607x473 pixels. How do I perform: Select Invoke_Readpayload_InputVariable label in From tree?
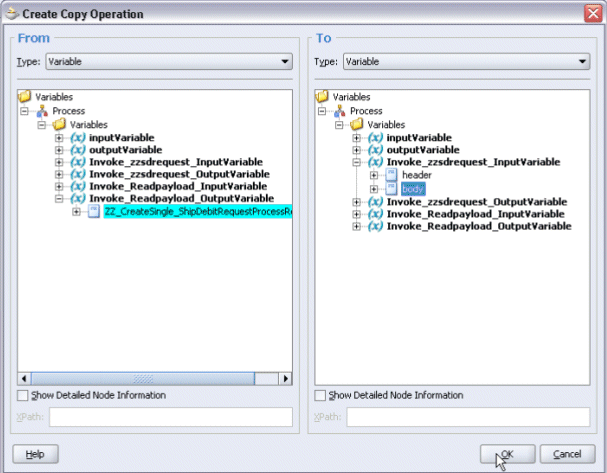tap(178, 186)
